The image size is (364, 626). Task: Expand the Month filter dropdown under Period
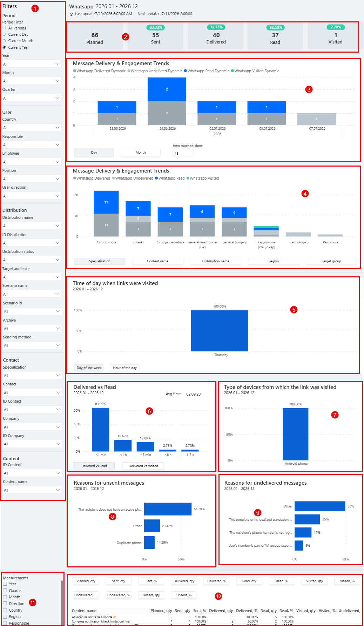(32, 81)
